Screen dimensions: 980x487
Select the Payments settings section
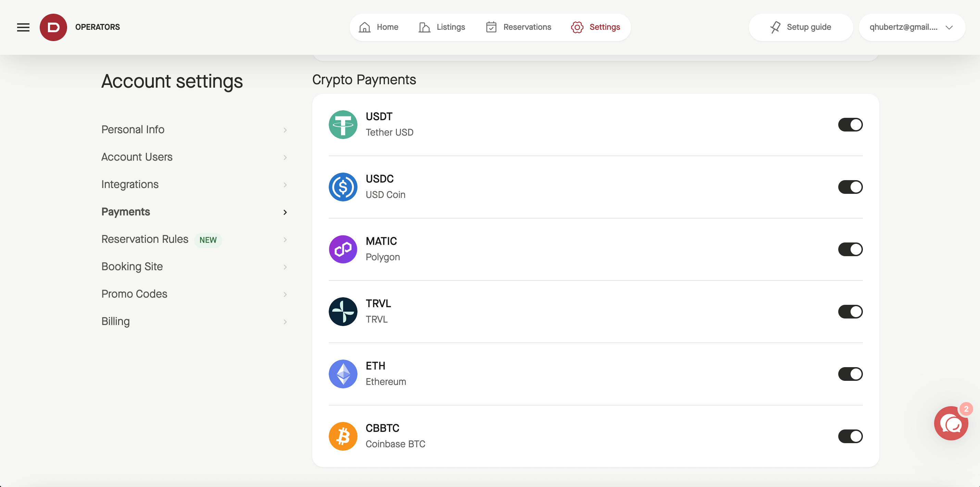click(x=194, y=212)
